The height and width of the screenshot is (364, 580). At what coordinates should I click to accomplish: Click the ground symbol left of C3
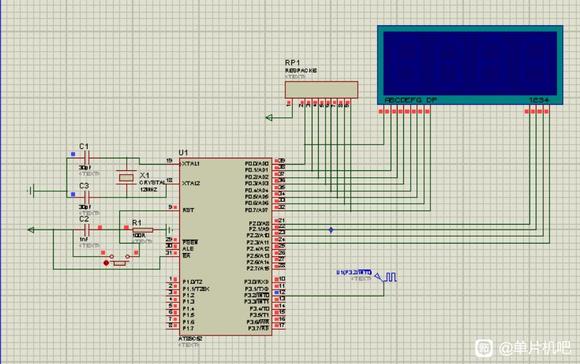31,191
